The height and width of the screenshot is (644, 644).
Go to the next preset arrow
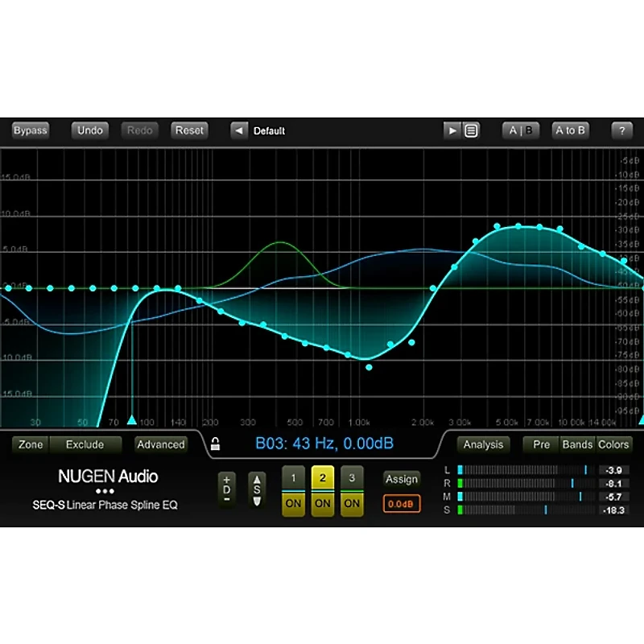(x=452, y=131)
